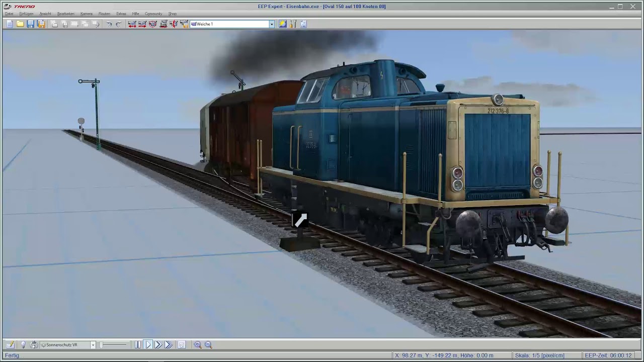Click the second red train arrow icon
Image resolution: width=644 pixels, height=362 pixels.
point(142,24)
